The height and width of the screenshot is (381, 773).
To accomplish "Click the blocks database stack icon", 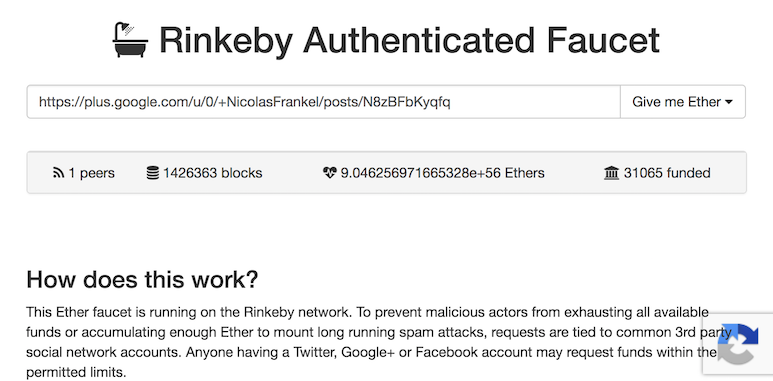I will [x=153, y=173].
